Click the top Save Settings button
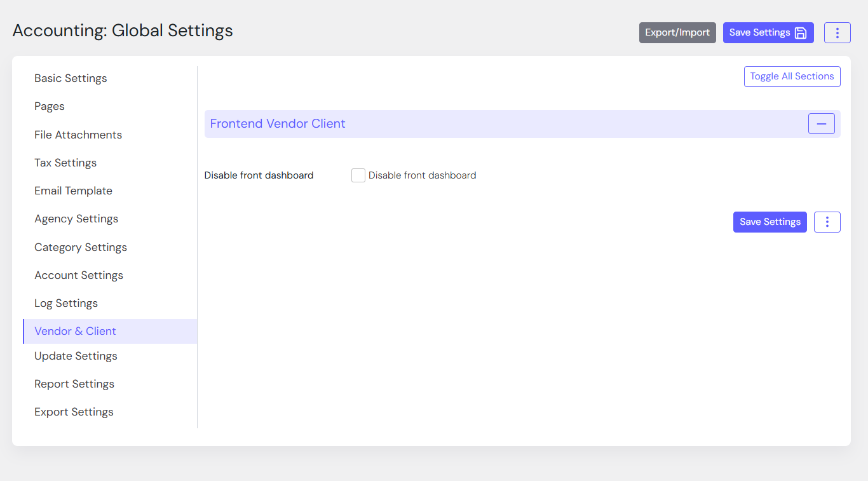The image size is (868, 481). [768, 33]
